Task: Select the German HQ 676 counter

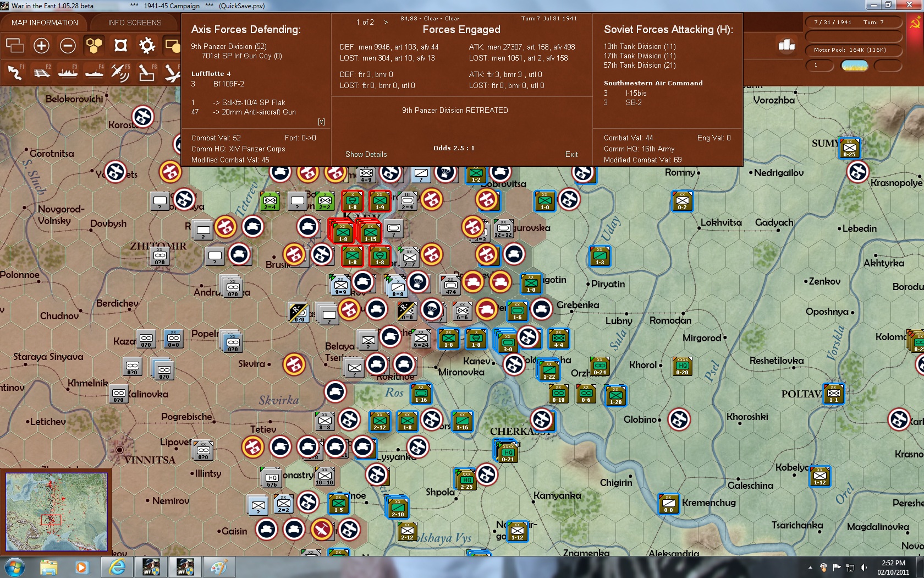Action: pyautogui.click(x=272, y=478)
